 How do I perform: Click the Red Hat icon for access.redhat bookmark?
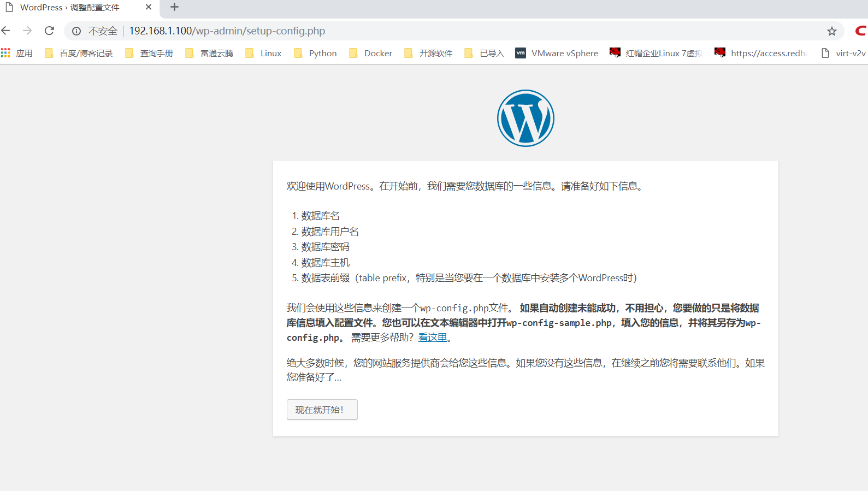[x=720, y=52]
